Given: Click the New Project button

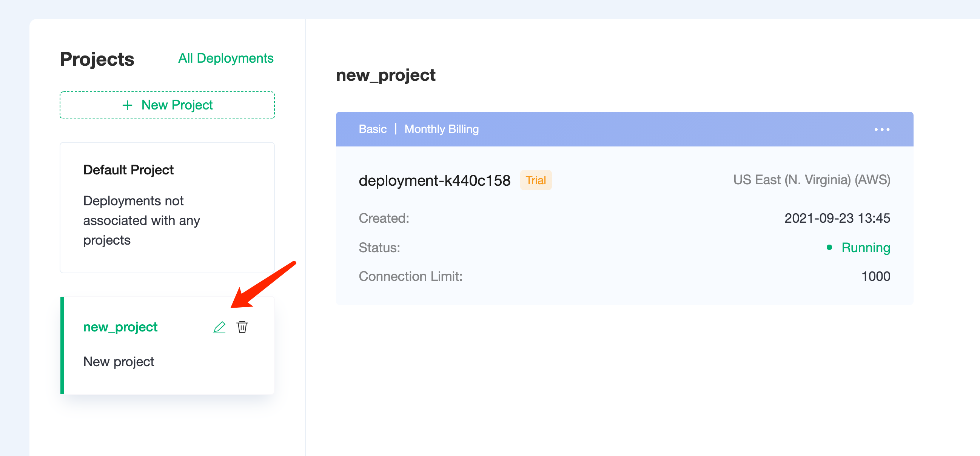Looking at the screenshot, I should (167, 105).
